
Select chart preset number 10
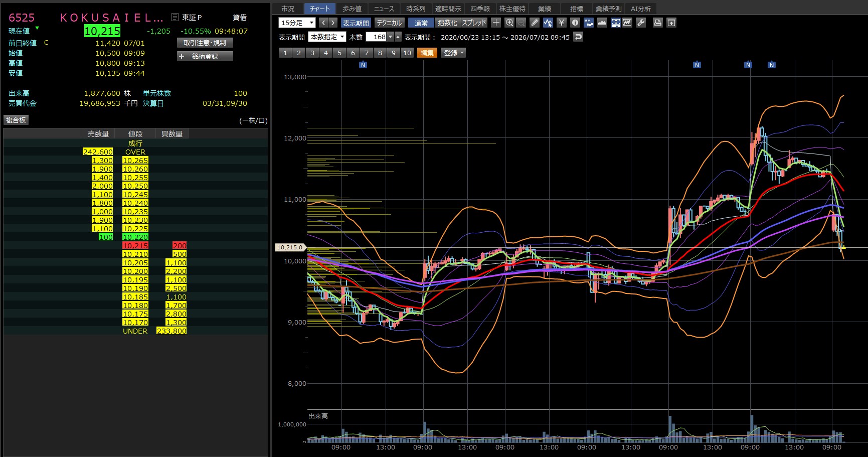click(x=407, y=53)
